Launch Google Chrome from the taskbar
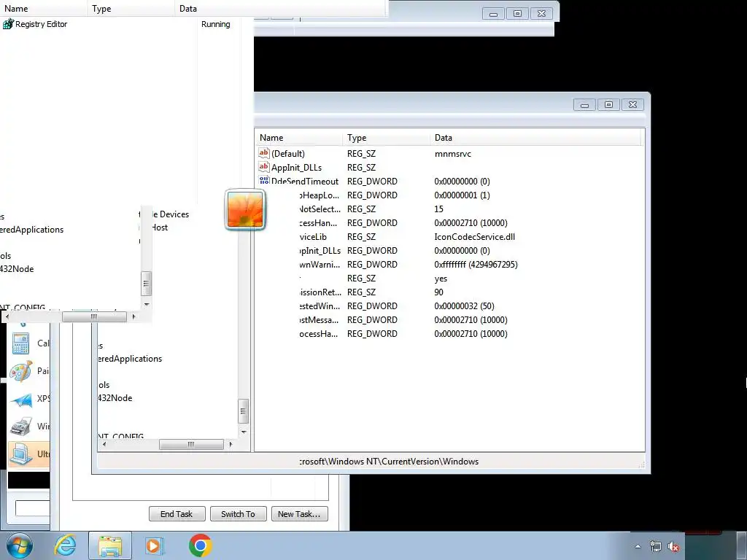 coord(200,545)
